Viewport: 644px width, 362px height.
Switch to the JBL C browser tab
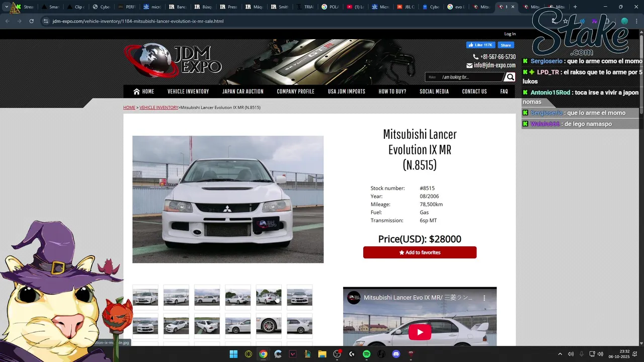tap(406, 7)
